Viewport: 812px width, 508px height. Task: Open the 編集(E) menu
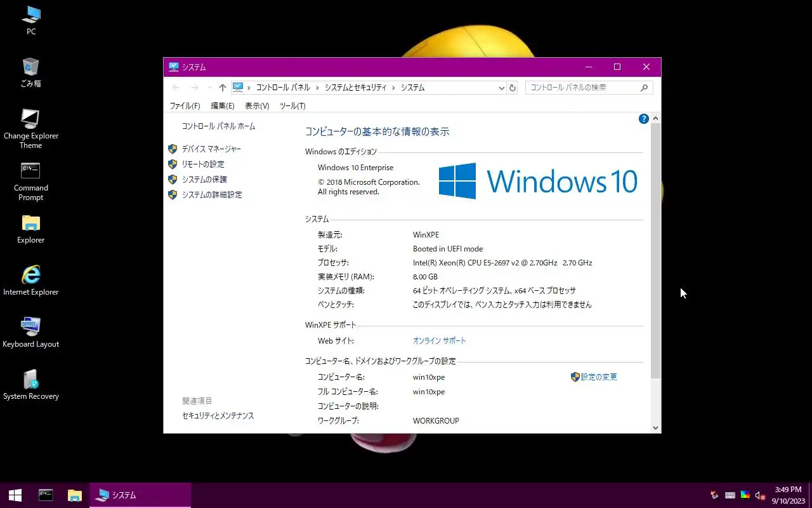click(x=223, y=106)
